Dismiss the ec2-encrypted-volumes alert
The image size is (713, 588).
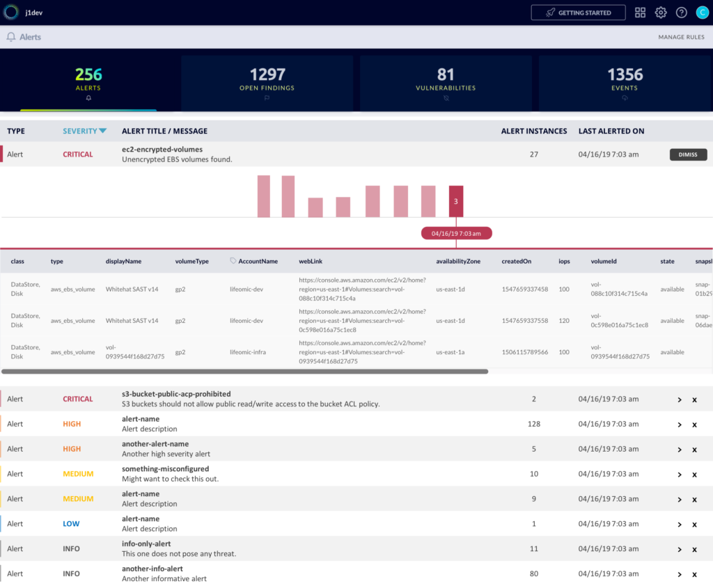click(x=688, y=154)
